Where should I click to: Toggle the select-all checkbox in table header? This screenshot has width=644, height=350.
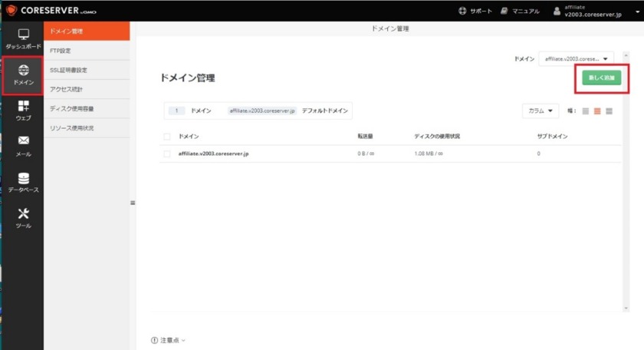167,137
